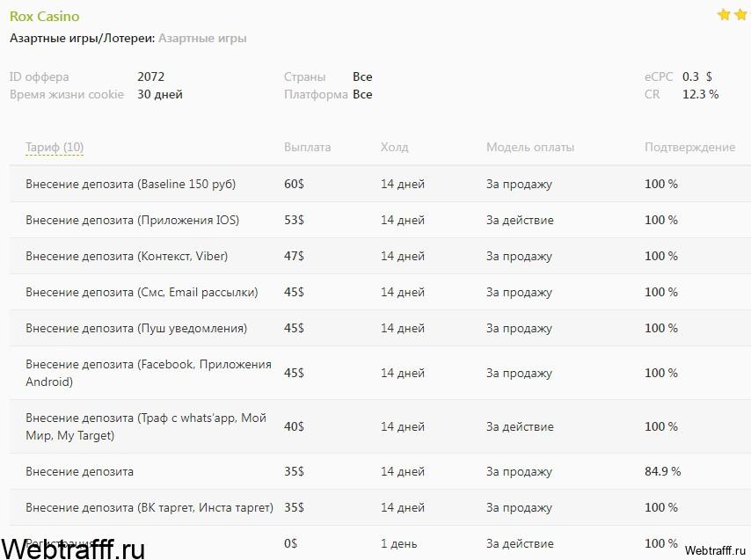Select the Приложения IOS deposit tariff row
Screen dimensions: 751x560
tap(380, 220)
